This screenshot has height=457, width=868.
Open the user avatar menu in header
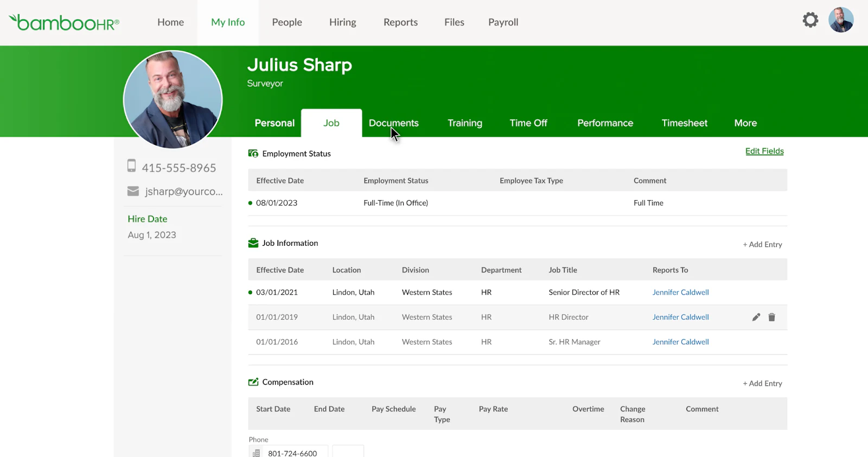click(x=841, y=20)
